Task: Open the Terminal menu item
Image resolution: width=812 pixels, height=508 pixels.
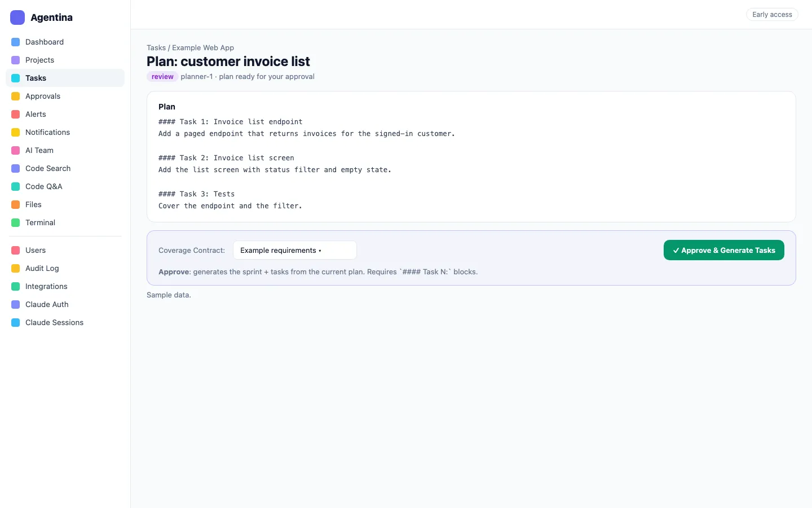Action: coord(65,222)
